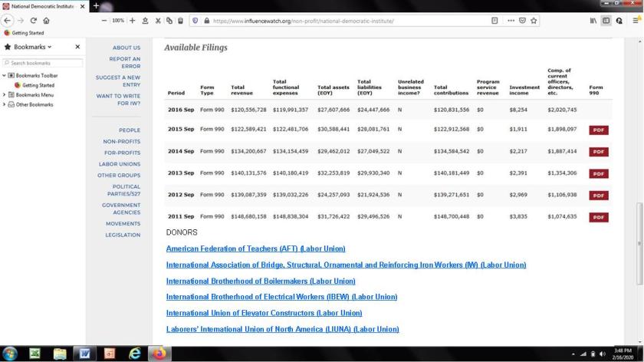Click the Getting Started bookmark in the toolbar

click(24, 33)
